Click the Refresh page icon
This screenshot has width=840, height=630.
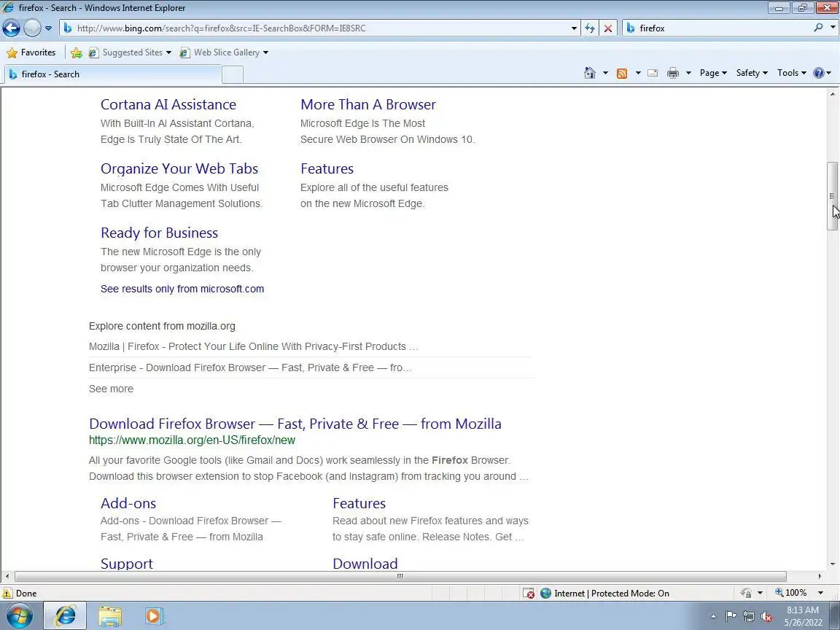[x=590, y=28]
